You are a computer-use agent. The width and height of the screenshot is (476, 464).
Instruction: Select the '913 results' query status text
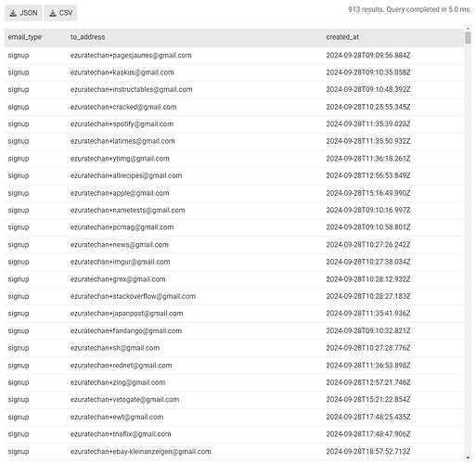click(x=409, y=9)
